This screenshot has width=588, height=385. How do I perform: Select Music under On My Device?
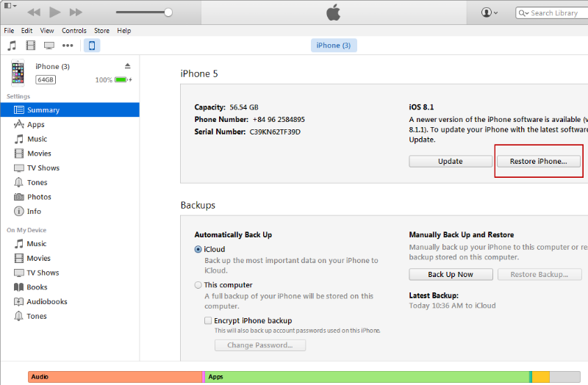(x=70, y=244)
